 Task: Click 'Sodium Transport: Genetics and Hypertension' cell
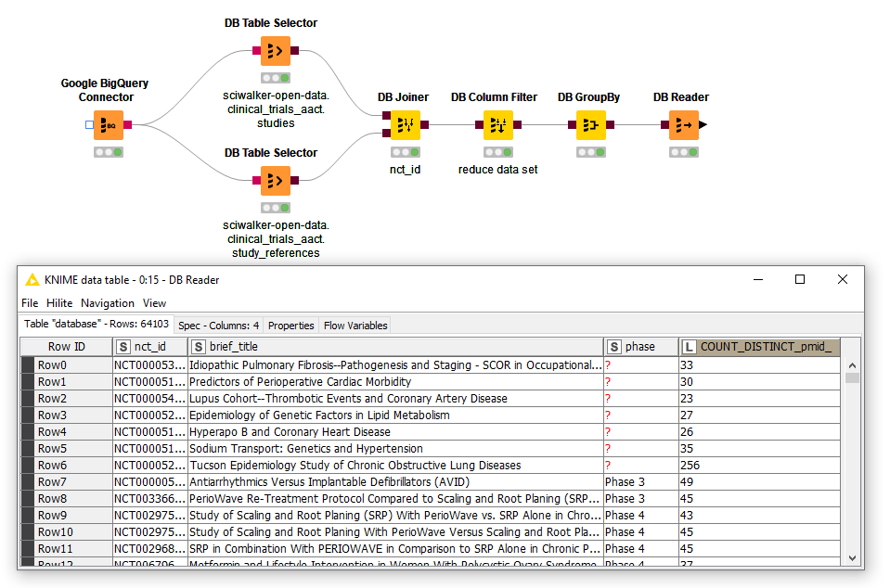[x=395, y=449]
